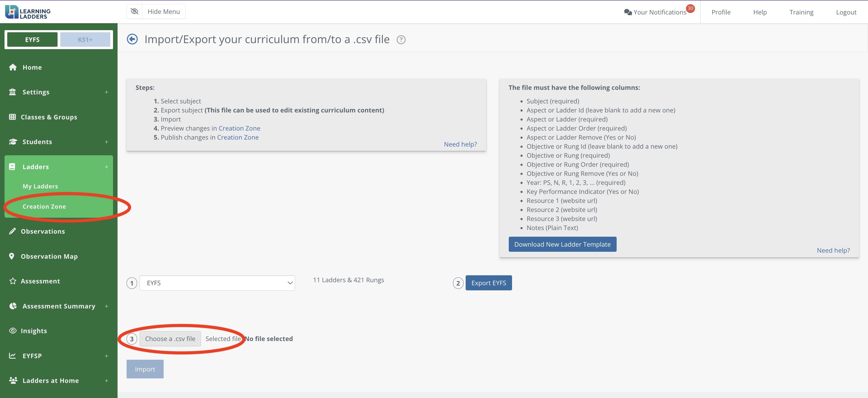
Task: Switch to the KS1+ curriculum toggle
Action: [x=85, y=39]
